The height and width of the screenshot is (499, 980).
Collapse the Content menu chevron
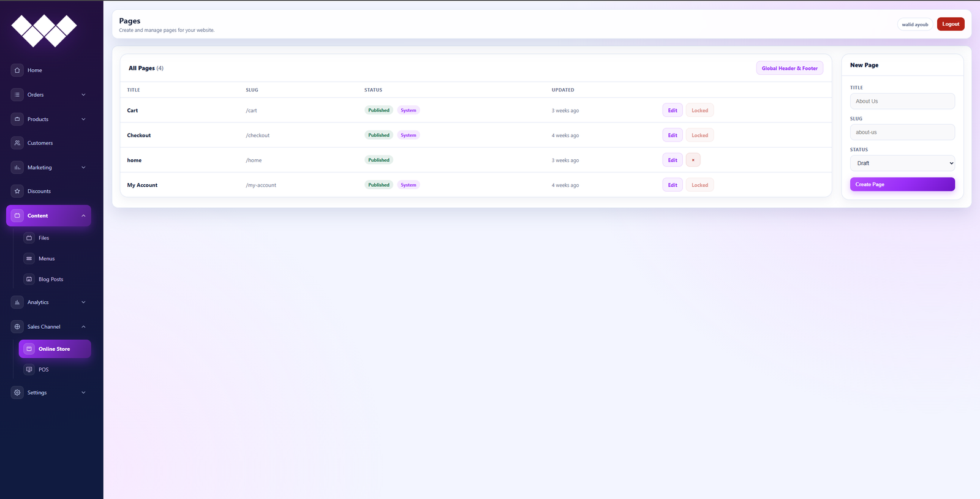[83, 216]
